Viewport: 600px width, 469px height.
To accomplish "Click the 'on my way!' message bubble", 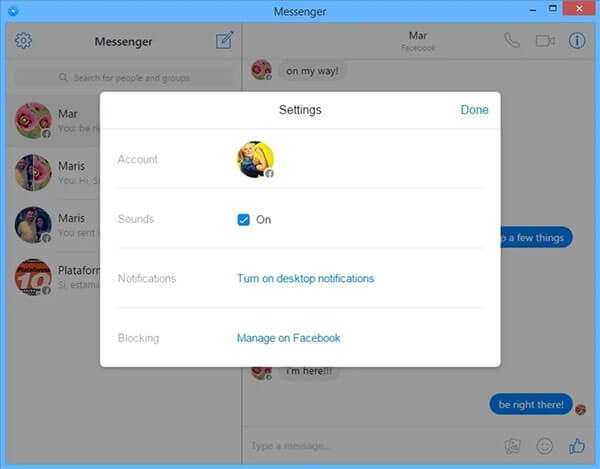I will 312,71.
